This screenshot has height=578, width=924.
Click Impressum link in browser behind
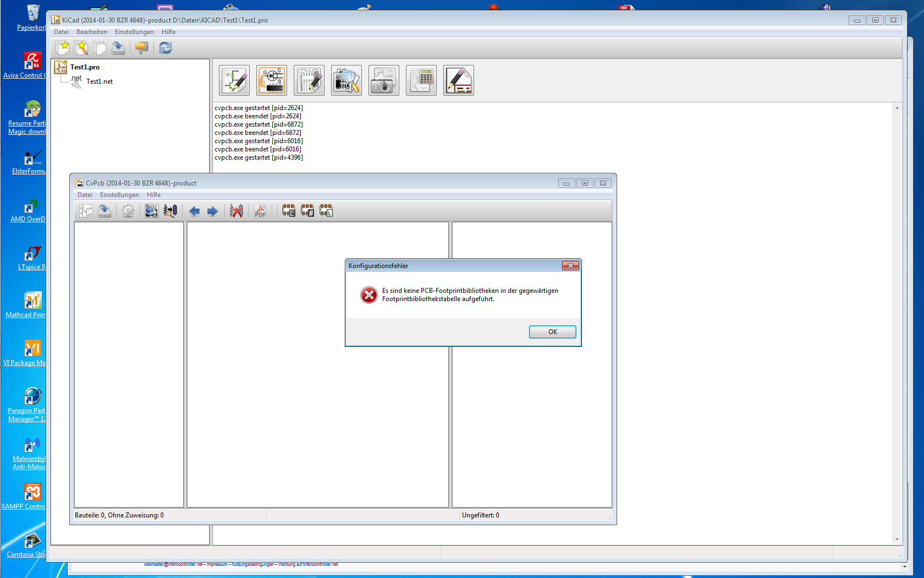tap(217, 564)
